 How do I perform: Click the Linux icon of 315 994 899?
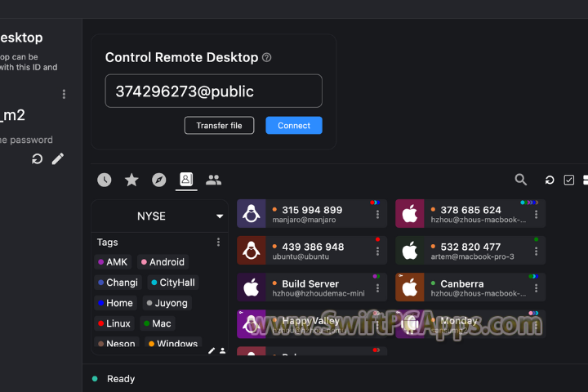252,214
